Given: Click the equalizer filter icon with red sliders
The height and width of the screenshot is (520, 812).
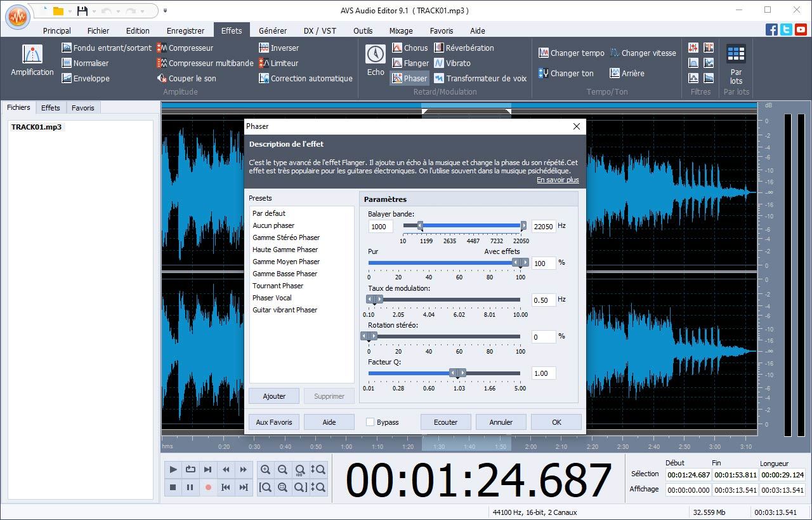Looking at the screenshot, I should [x=693, y=48].
